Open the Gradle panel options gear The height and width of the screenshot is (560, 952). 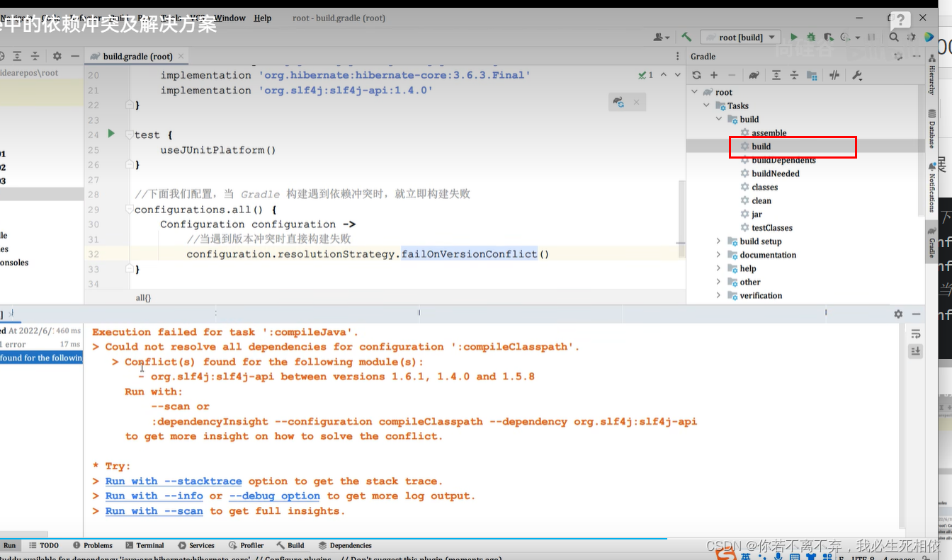(898, 56)
